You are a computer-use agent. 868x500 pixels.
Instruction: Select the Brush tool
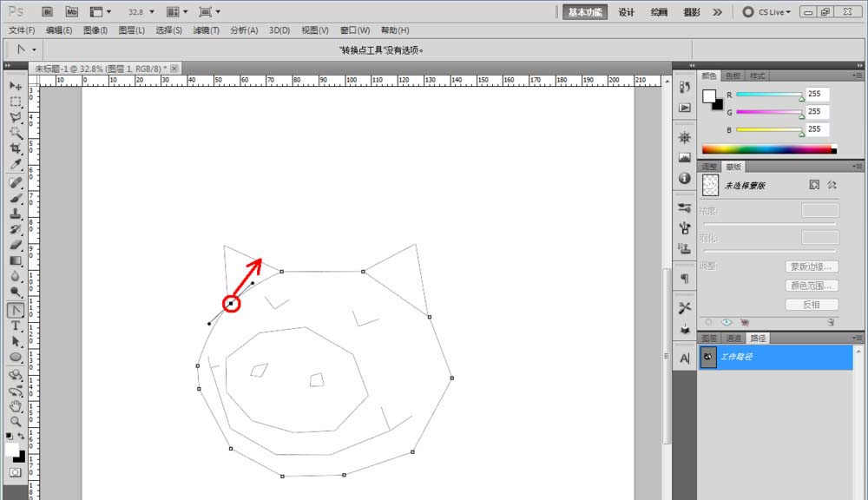tap(16, 198)
